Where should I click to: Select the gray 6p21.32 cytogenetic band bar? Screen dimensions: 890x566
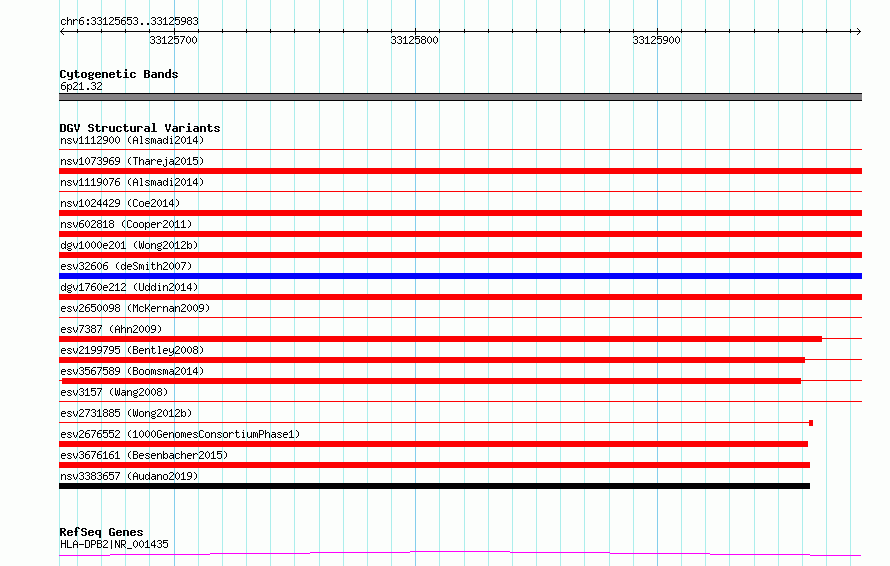pos(460,97)
